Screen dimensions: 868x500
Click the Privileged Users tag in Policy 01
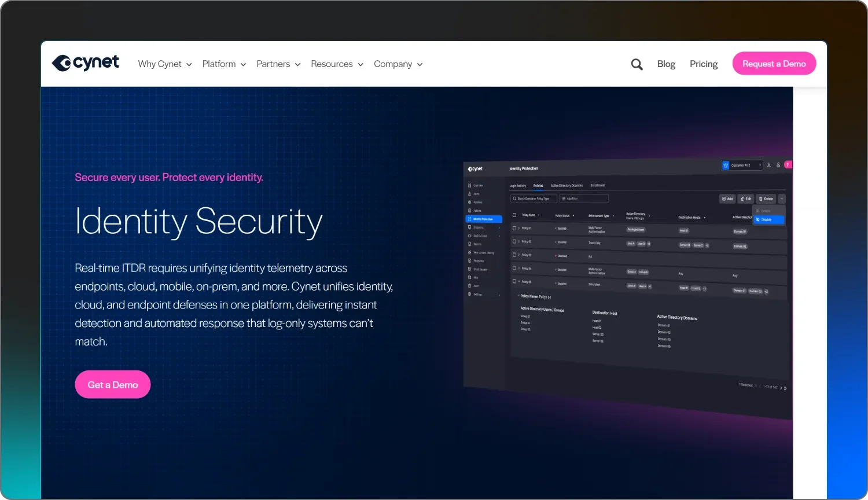pos(636,230)
